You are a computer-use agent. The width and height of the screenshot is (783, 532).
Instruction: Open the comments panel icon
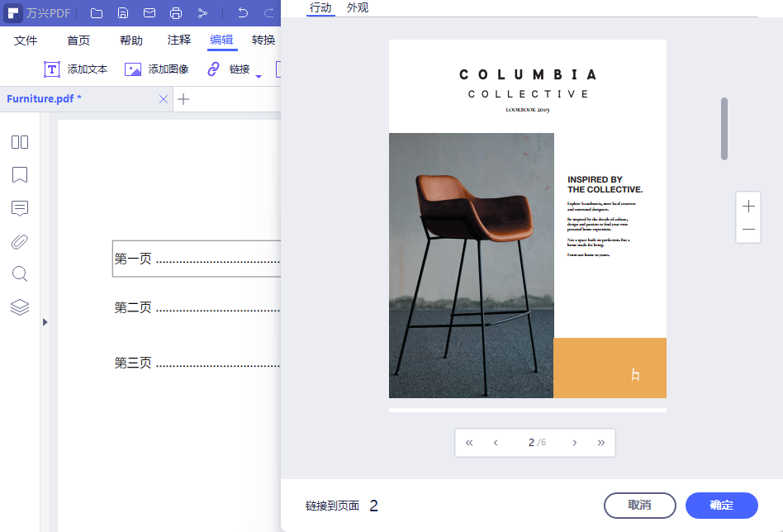(x=20, y=208)
